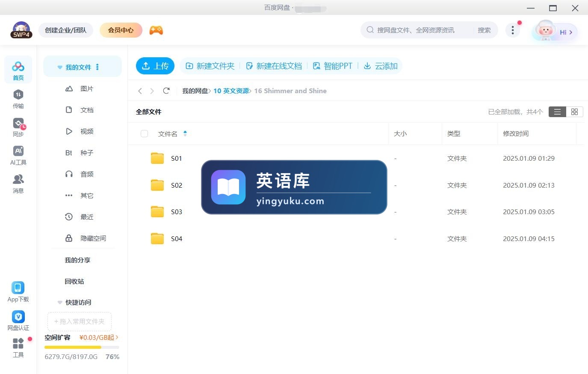Click the storage usage progress bar
This screenshot has height=374, width=588.
(x=82, y=347)
